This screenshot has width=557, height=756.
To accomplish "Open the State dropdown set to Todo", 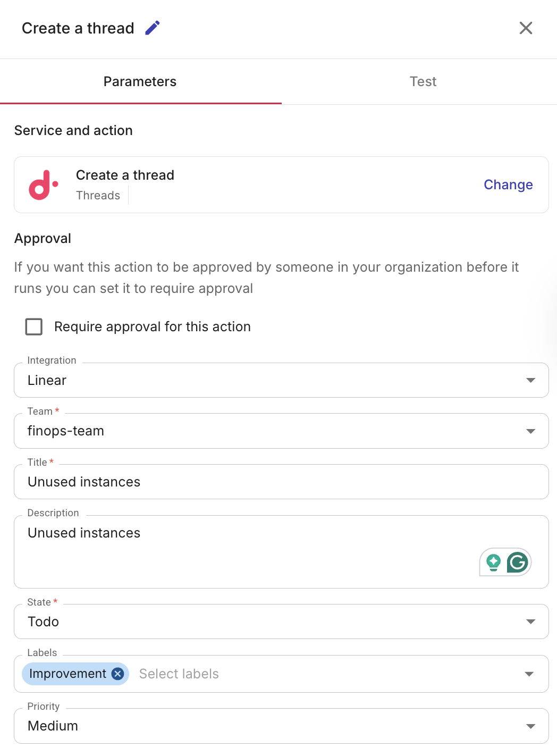I will click(281, 621).
